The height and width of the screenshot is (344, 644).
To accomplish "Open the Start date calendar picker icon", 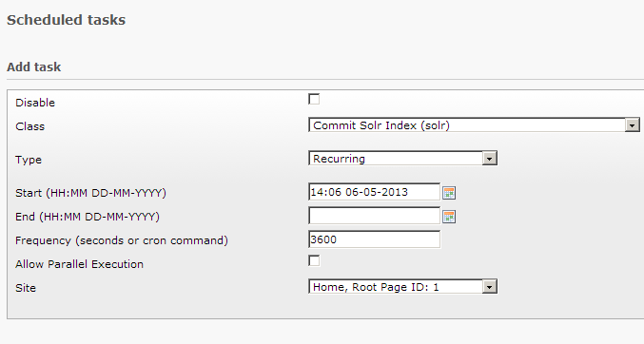I will click(449, 193).
